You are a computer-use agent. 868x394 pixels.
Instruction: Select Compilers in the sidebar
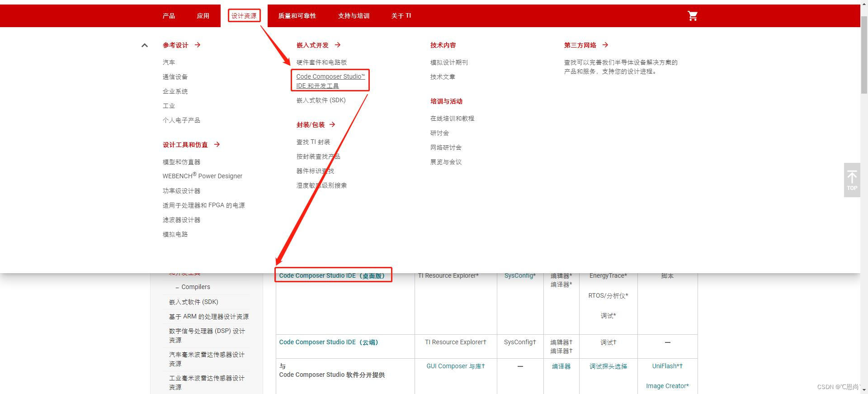[x=196, y=287]
